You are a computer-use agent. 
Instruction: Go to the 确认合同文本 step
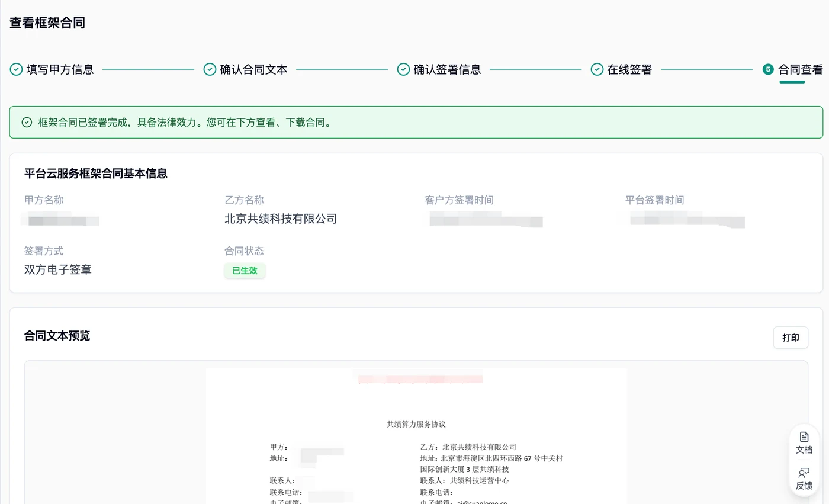pyautogui.click(x=246, y=69)
